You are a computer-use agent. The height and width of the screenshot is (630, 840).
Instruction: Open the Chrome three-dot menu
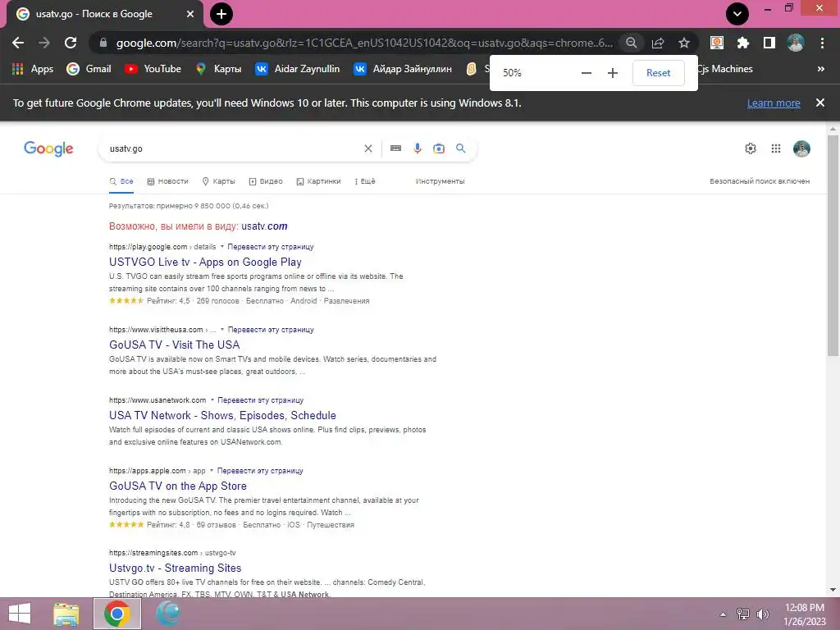click(x=822, y=43)
